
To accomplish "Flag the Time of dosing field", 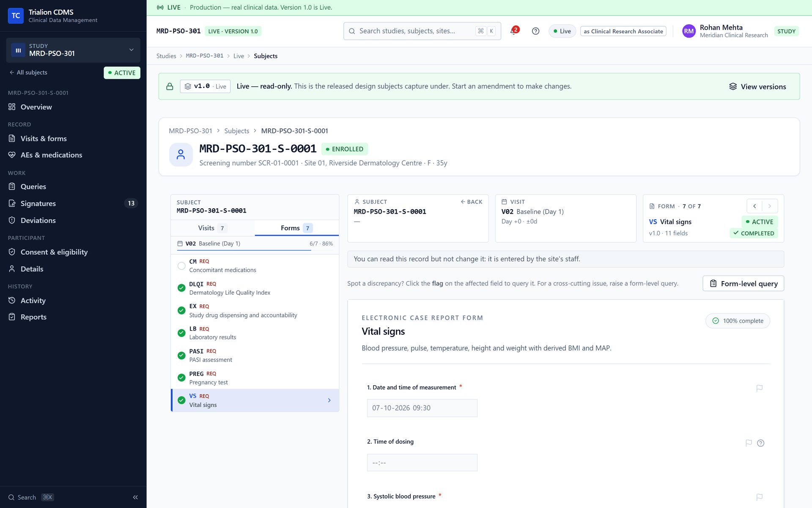I will (749, 443).
